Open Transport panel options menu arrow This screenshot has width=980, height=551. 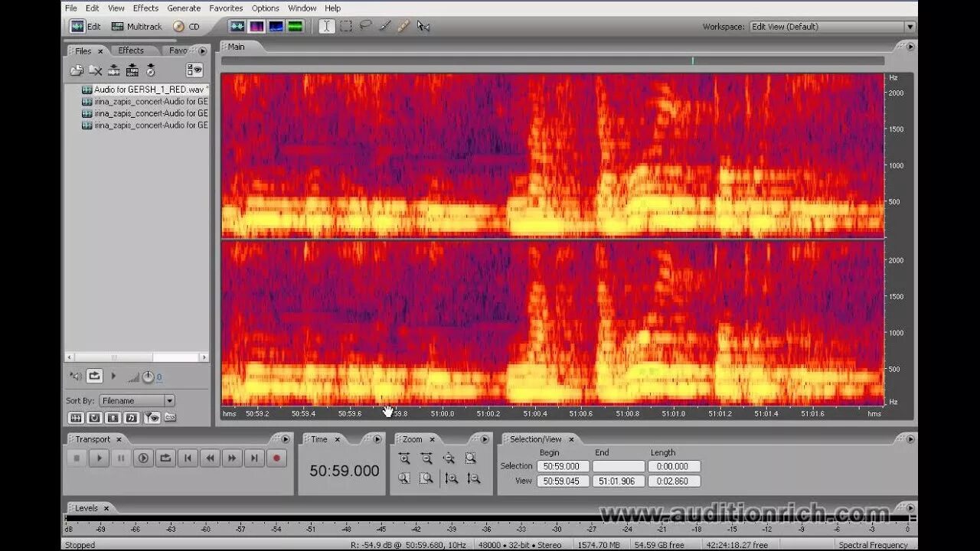pyautogui.click(x=286, y=439)
